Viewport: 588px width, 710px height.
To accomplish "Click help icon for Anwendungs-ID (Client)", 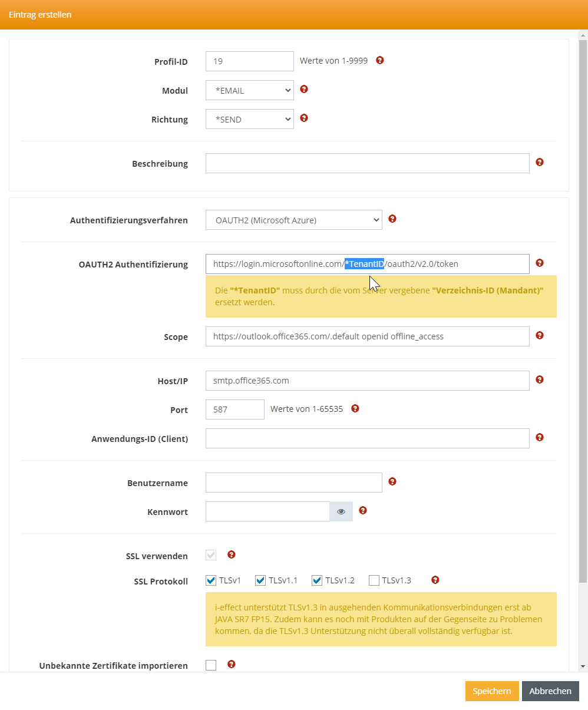I will tap(540, 437).
